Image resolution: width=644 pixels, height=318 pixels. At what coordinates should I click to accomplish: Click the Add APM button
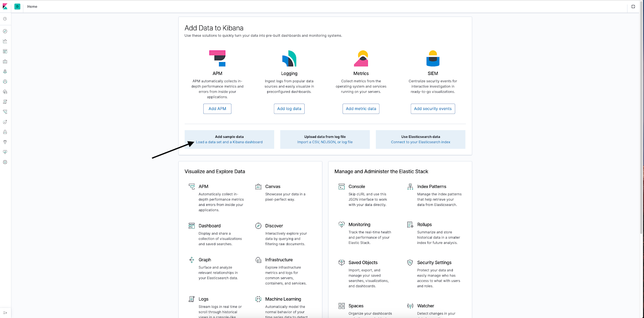point(217,109)
